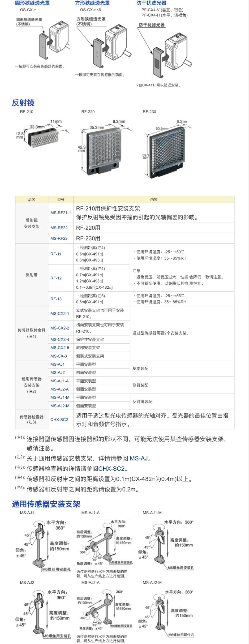Open the MS-CX2-1 bracket link
The width and height of the screenshot is (249, 644).
[60, 314]
